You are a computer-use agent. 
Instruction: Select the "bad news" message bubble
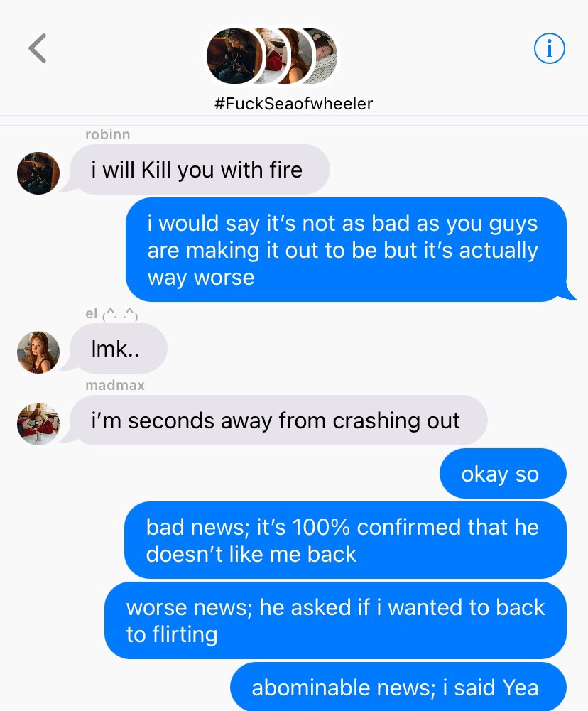(345, 541)
